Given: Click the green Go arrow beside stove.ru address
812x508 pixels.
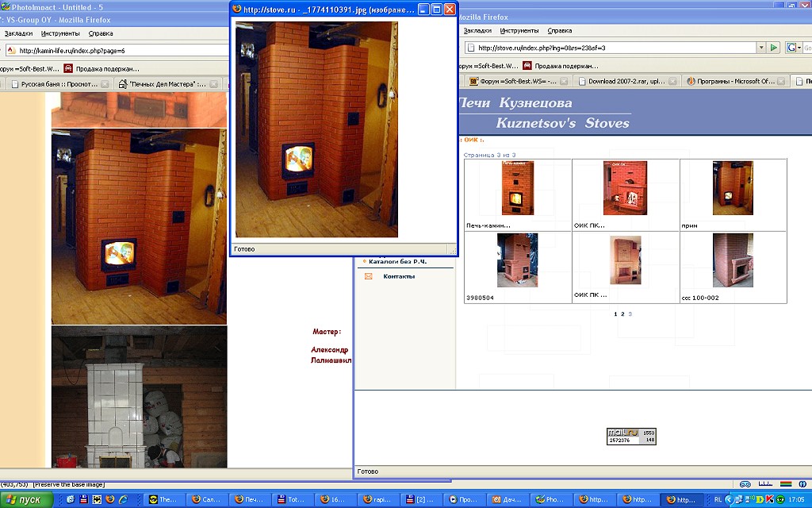Looking at the screenshot, I should pyautogui.click(x=775, y=48).
